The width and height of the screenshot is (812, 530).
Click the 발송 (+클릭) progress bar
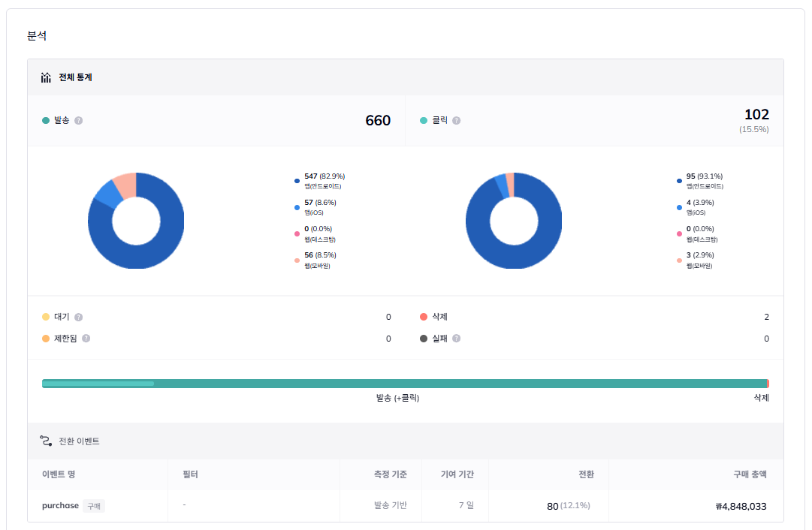404,384
